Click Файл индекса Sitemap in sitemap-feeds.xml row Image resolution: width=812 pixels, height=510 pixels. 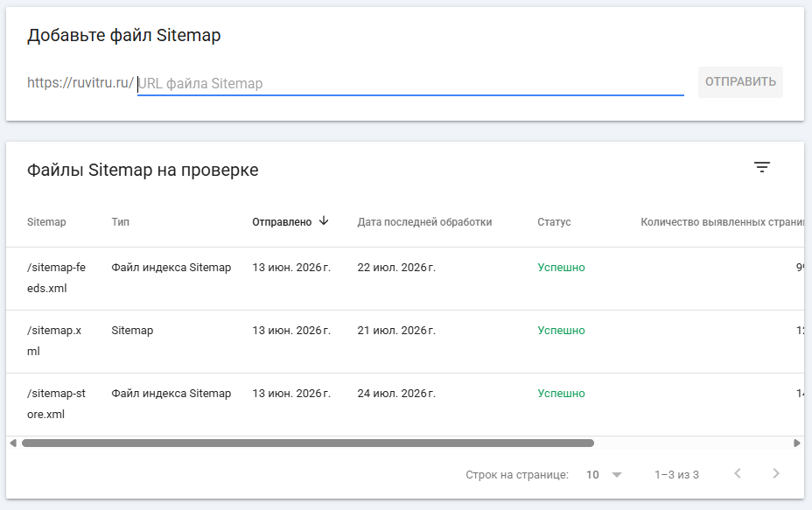point(171,268)
